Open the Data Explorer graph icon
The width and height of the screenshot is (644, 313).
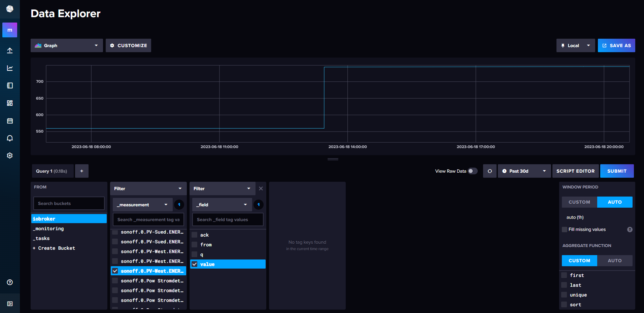[10, 68]
